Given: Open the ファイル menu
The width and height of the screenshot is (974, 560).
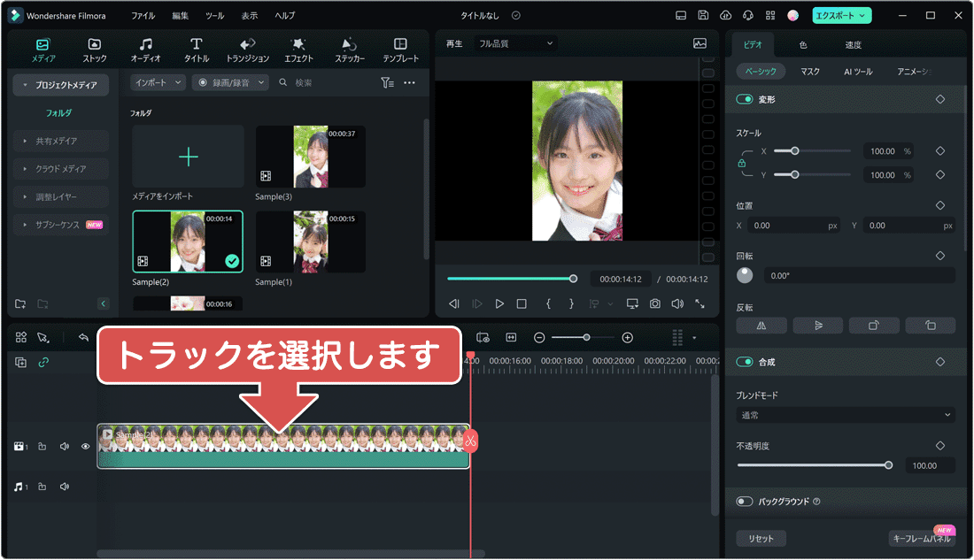Looking at the screenshot, I should pyautogui.click(x=143, y=15).
